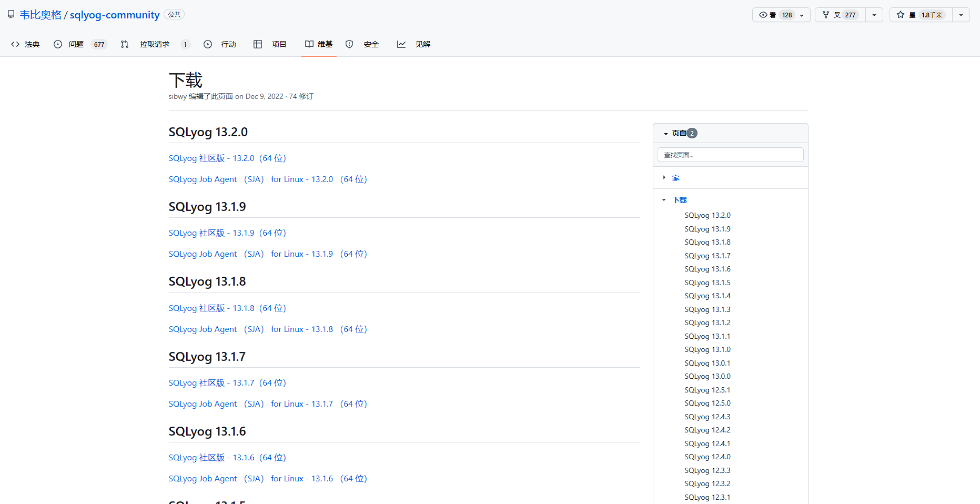Screen dimensions: 980x504
Task: Click the watch eye button 看 128
Action: 781,15
